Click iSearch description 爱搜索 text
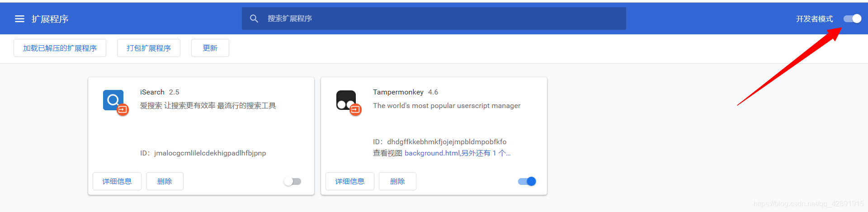This screenshot has height=212, width=868. 208,106
